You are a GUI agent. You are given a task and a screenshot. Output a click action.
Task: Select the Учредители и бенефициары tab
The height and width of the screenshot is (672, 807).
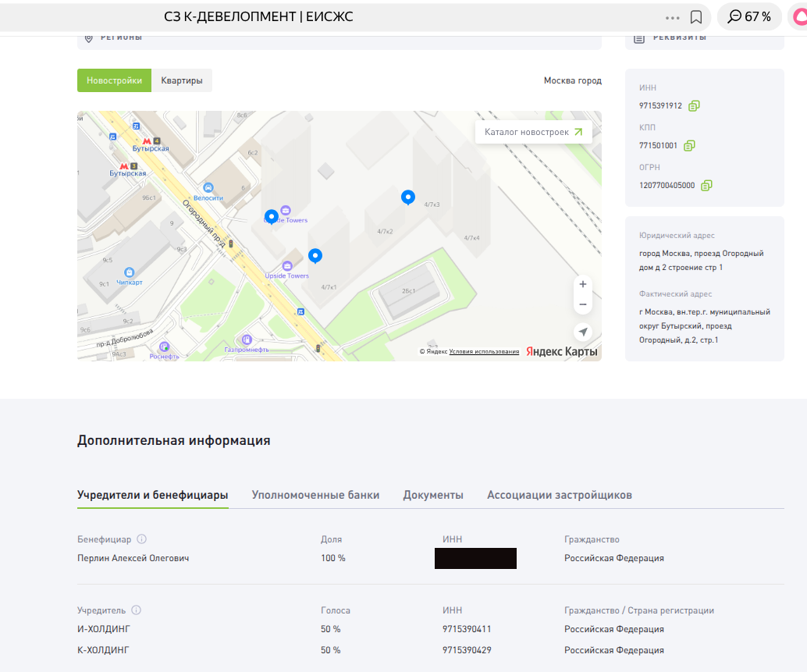pyautogui.click(x=152, y=495)
